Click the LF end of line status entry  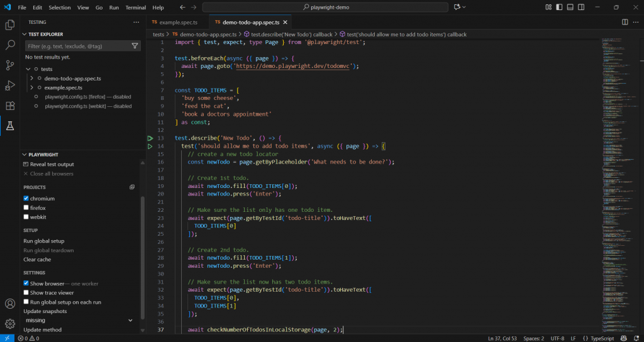pyautogui.click(x=573, y=338)
